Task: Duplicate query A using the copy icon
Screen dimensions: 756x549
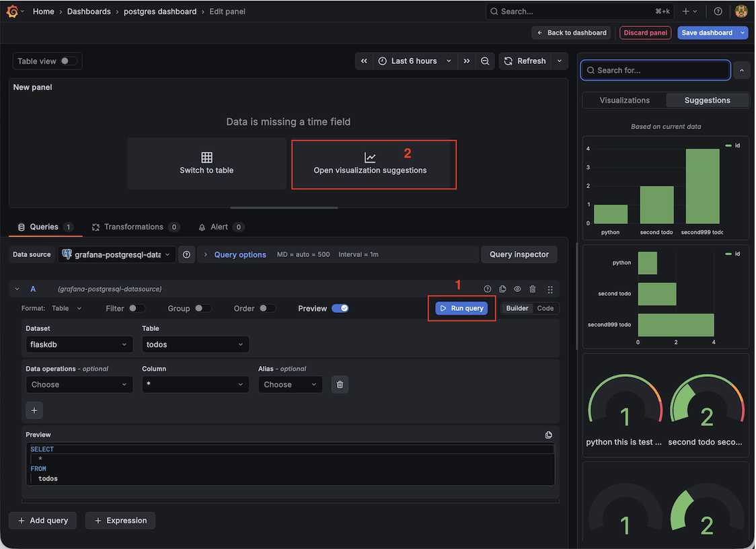Action: click(502, 289)
